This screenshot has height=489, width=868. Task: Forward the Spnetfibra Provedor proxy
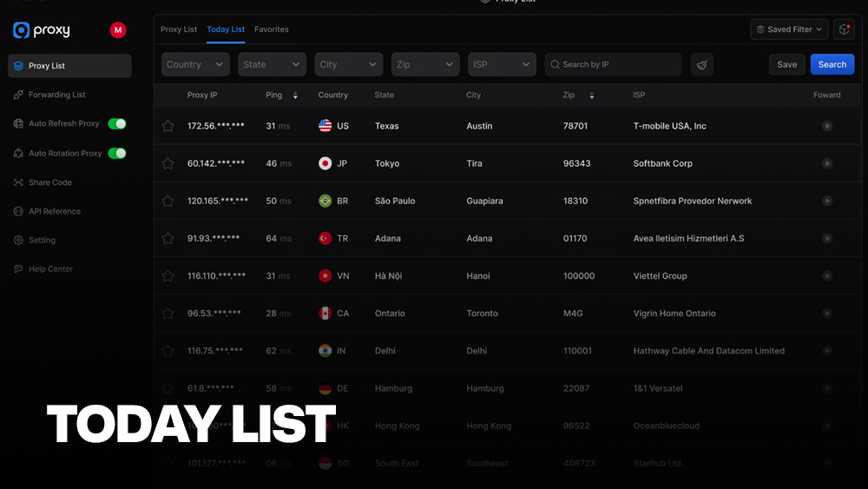coord(827,201)
